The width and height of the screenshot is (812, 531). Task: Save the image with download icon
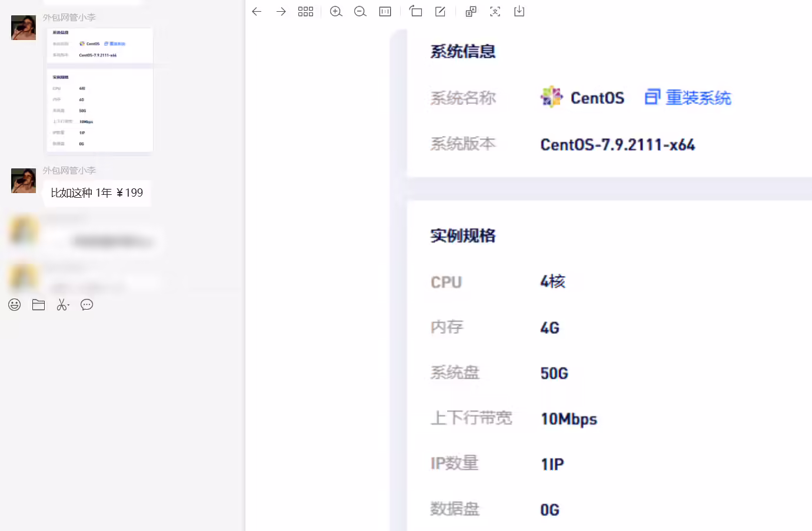tap(519, 11)
